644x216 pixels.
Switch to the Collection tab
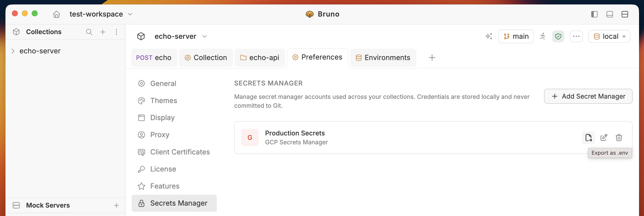pos(206,58)
